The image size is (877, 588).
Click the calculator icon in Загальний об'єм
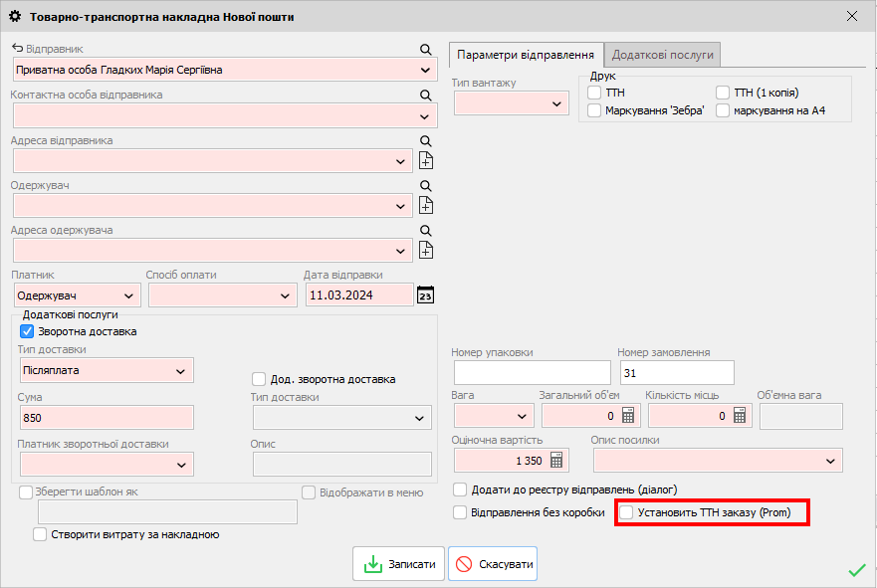628,416
